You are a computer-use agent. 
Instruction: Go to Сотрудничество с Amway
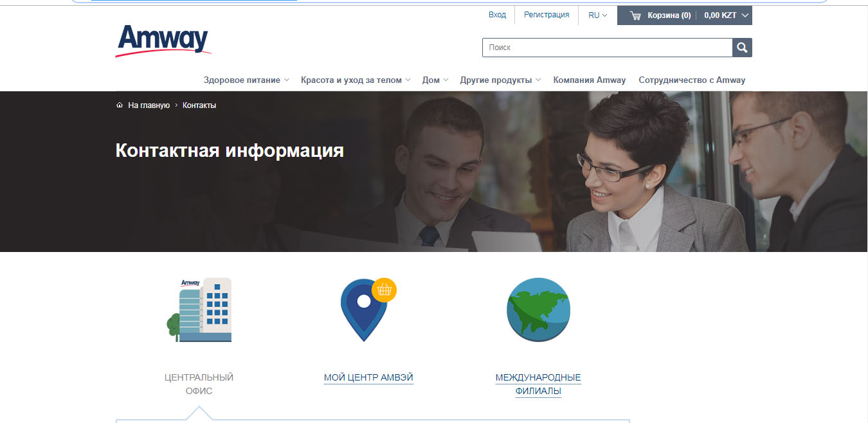pos(692,80)
